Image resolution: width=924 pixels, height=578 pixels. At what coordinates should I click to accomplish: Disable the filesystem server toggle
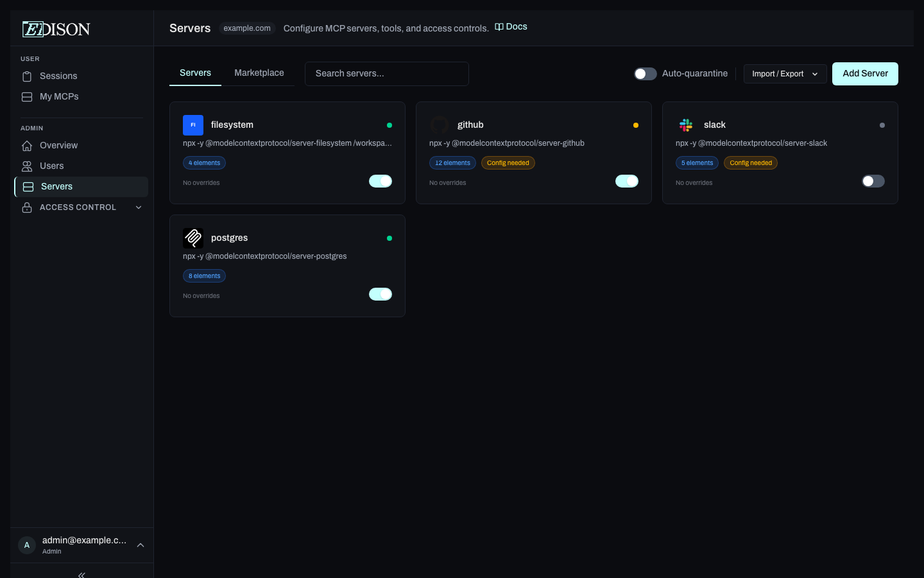coord(380,181)
